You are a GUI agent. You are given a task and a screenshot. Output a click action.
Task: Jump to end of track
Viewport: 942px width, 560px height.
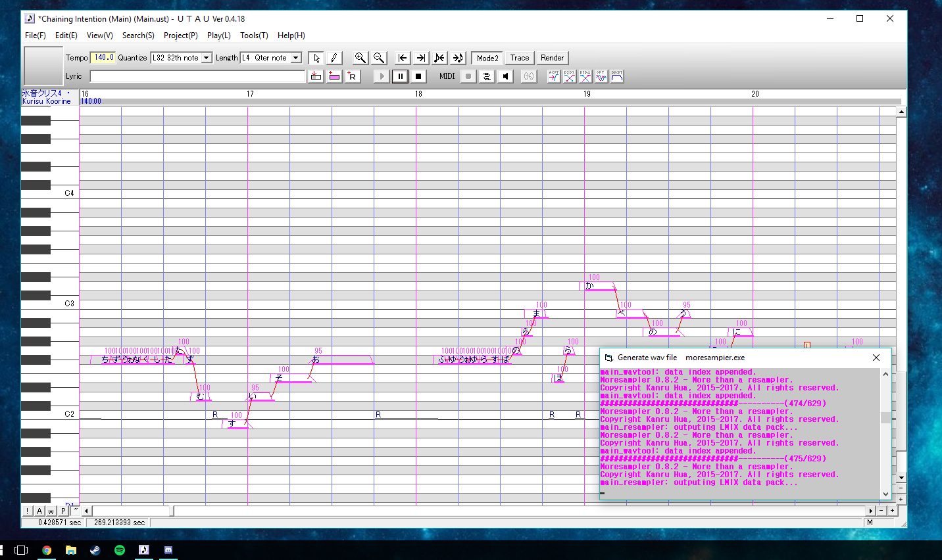(x=421, y=58)
